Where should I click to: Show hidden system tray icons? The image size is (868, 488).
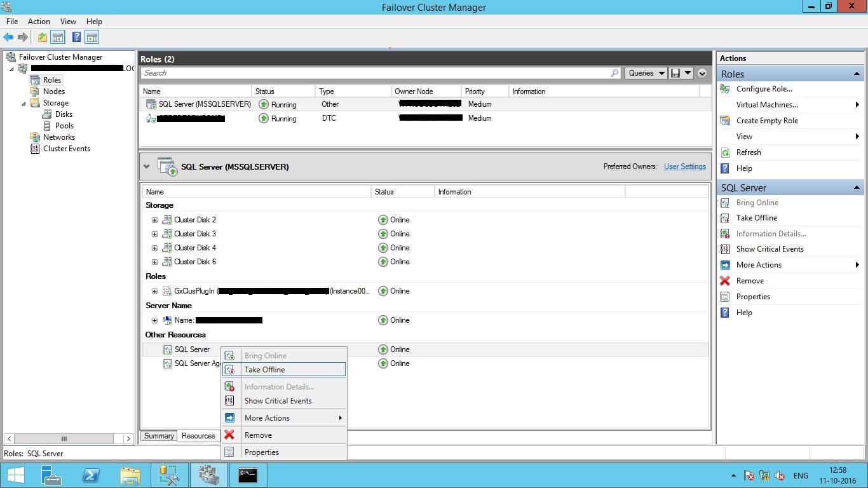(x=735, y=475)
